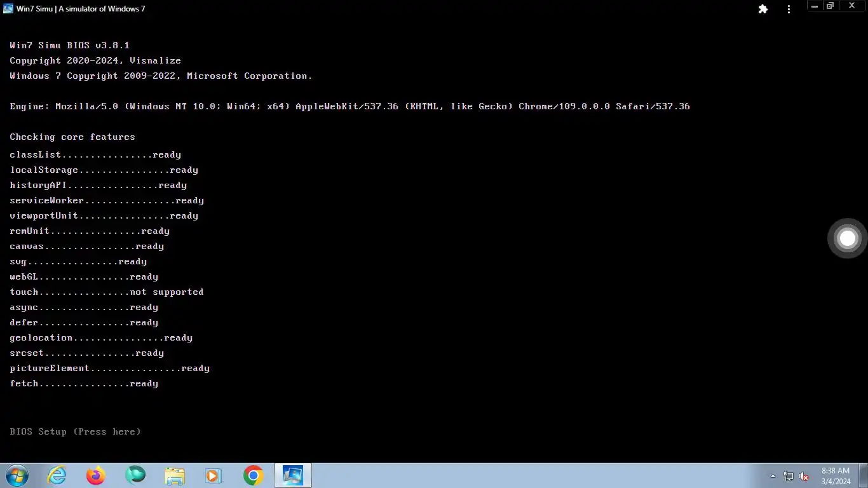The height and width of the screenshot is (488, 868).
Task: Click the viewportUnit ready line
Action: tap(104, 215)
